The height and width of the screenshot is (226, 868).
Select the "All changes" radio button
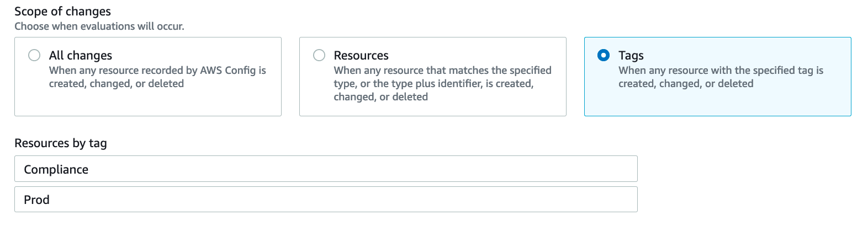34,55
